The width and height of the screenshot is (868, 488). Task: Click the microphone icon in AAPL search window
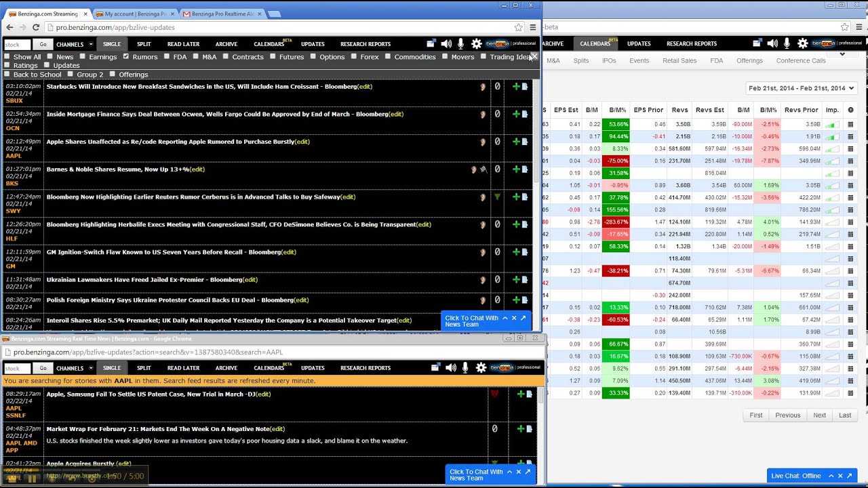[x=465, y=367]
